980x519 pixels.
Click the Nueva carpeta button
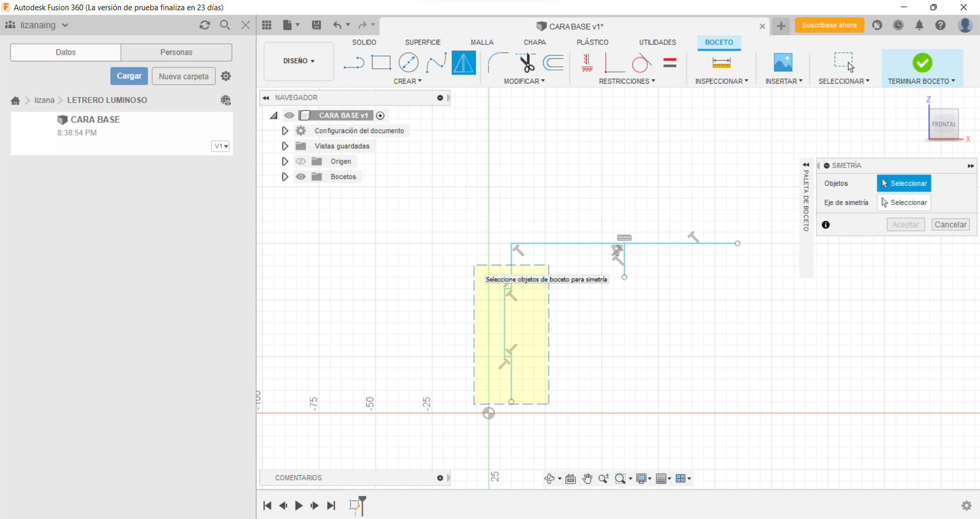[x=184, y=76]
